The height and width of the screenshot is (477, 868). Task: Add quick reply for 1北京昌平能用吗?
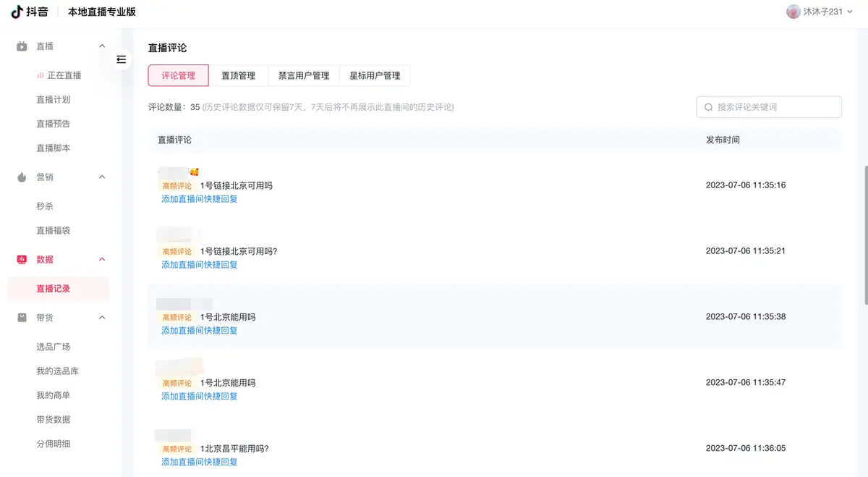pyautogui.click(x=200, y=463)
